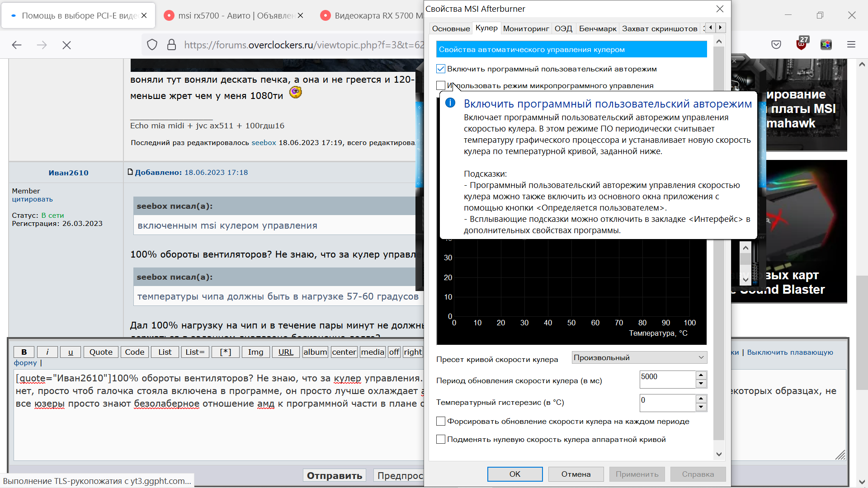Viewport: 868px width, 488px height.
Task: Expand the fan speed curve preset dropdown
Action: 639,357
